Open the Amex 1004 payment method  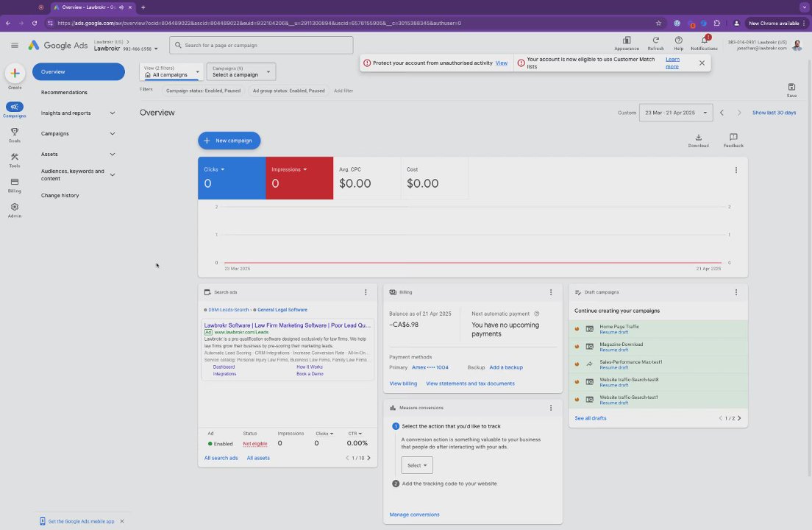(x=430, y=367)
